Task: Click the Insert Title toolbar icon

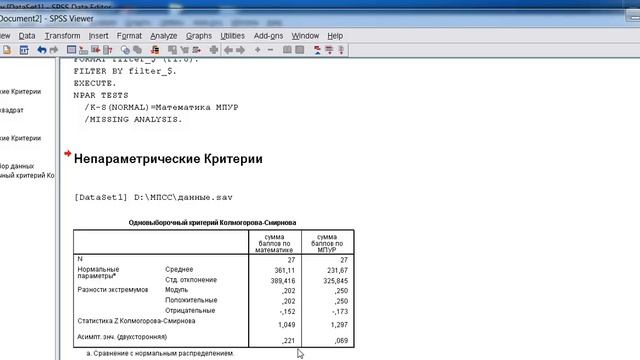Action: [329, 50]
